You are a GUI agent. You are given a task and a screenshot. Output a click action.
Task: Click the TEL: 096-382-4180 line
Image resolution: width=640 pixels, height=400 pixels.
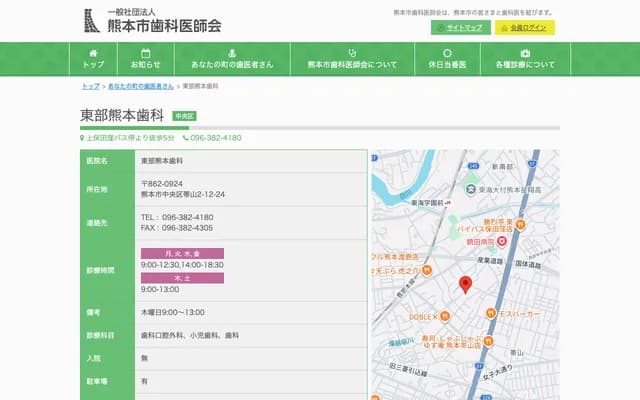(x=177, y=217)
